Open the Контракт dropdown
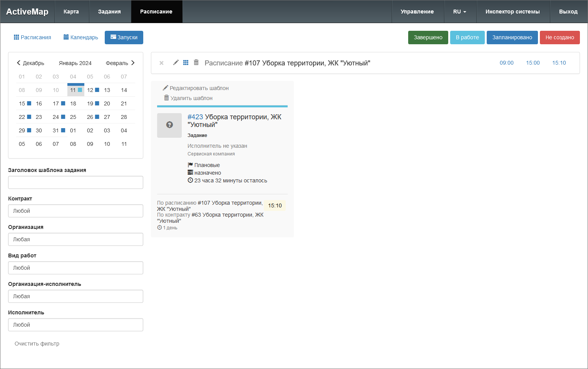Viewport: 588px width, 369px height. [x=75, y=211]
